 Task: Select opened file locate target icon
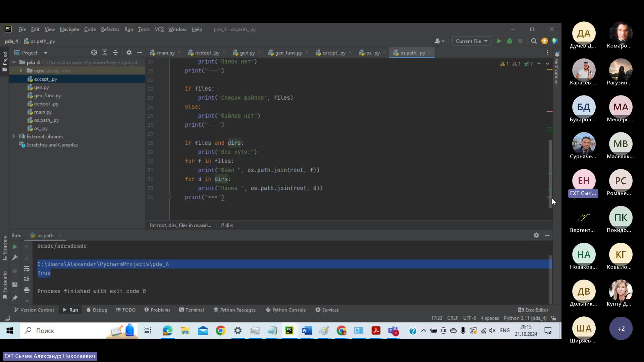(x=94, y=53)
